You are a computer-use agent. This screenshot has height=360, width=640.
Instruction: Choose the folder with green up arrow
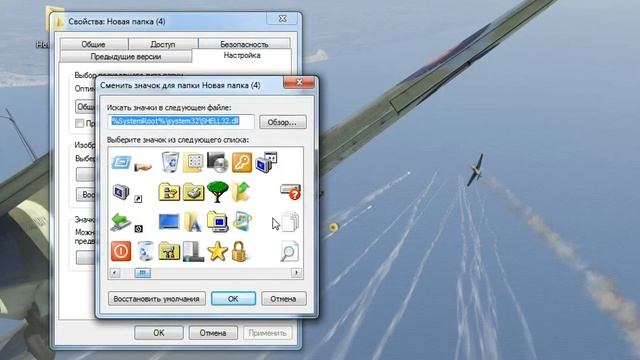coord(241,192)
